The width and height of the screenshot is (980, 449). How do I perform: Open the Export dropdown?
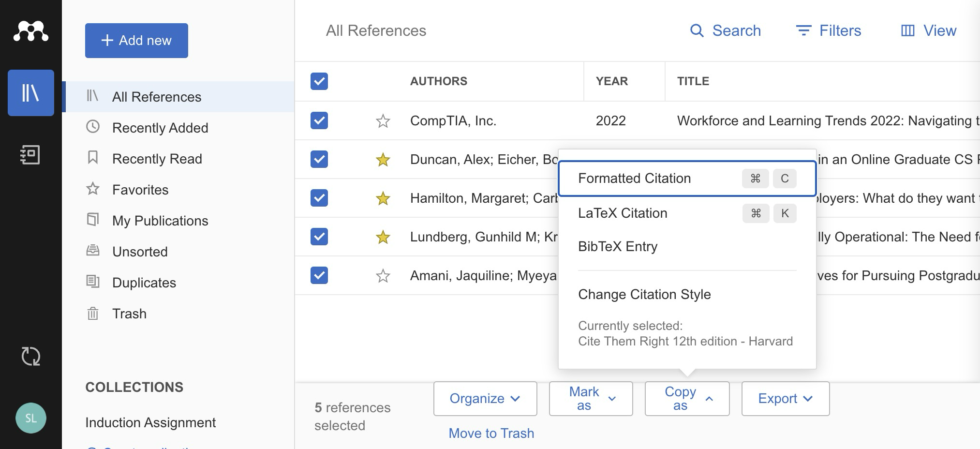click(x=785, y=399)
